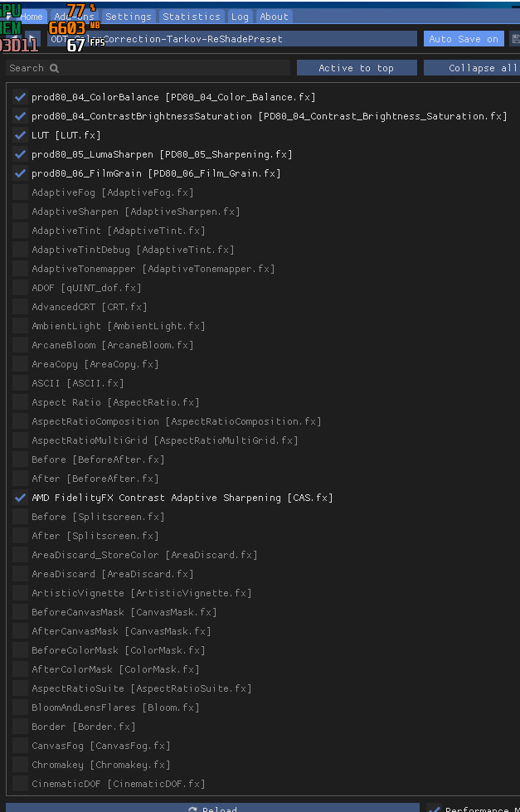520x812 pixels.
Task: Uncheck the LUT [LUT.fx] effect
Action: coord(20,135)
